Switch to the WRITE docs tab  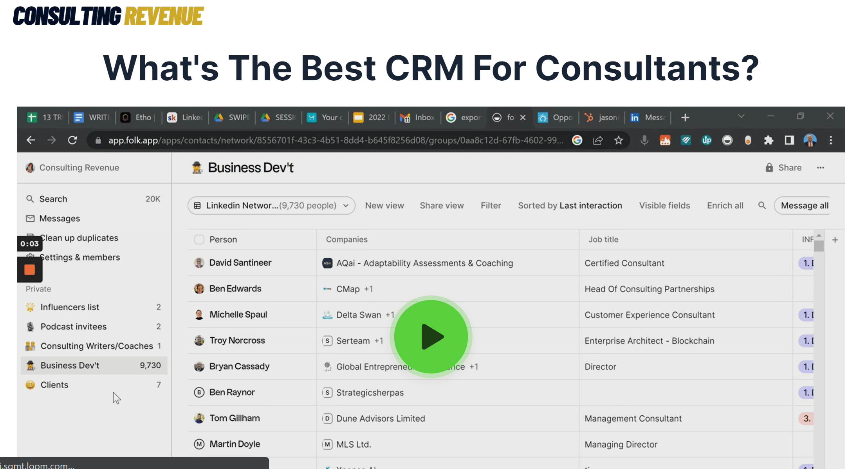pyautogui.click(x=92, y=118)
